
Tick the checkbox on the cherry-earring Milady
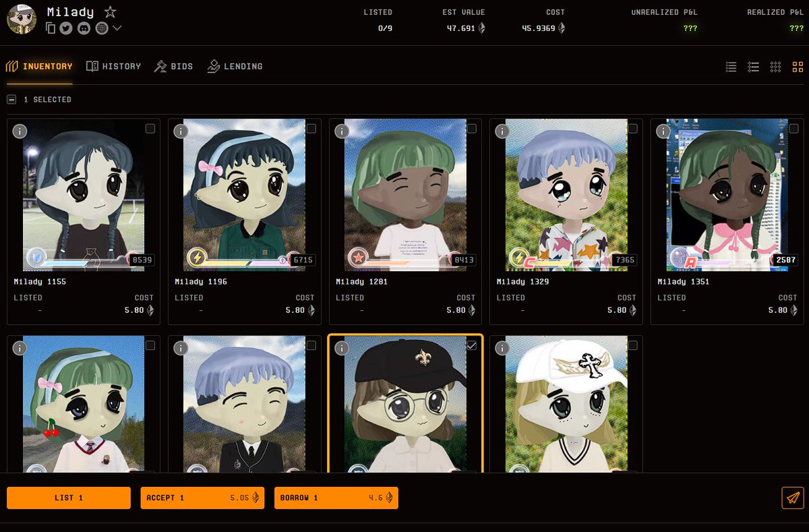coord(150,345)
